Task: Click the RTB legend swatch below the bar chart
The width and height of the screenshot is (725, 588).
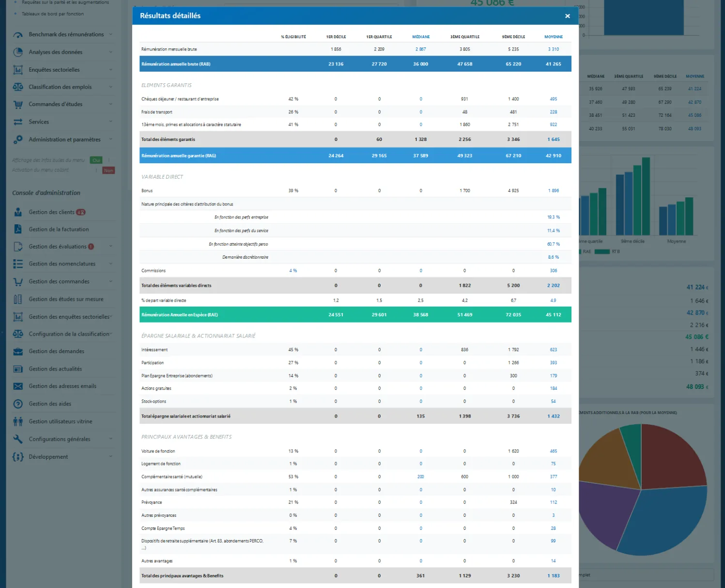Action: tap(602, 251)
